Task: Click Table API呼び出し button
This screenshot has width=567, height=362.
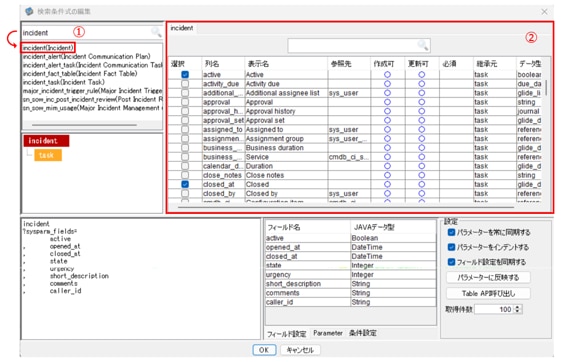Action: [x=488, y=293]
